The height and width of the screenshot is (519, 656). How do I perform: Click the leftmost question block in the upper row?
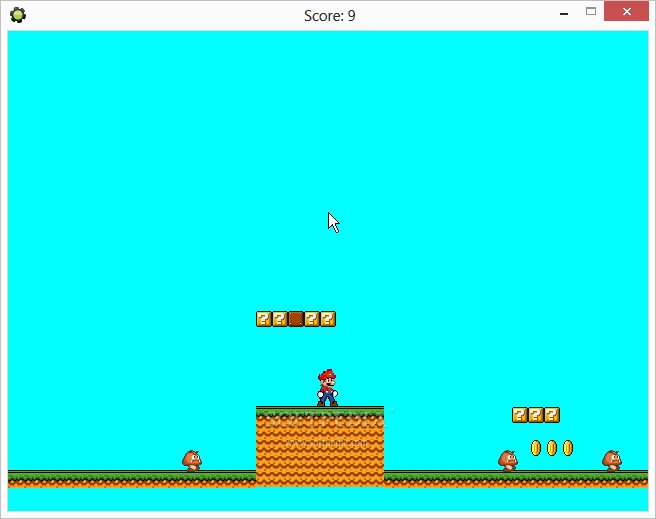264,319
